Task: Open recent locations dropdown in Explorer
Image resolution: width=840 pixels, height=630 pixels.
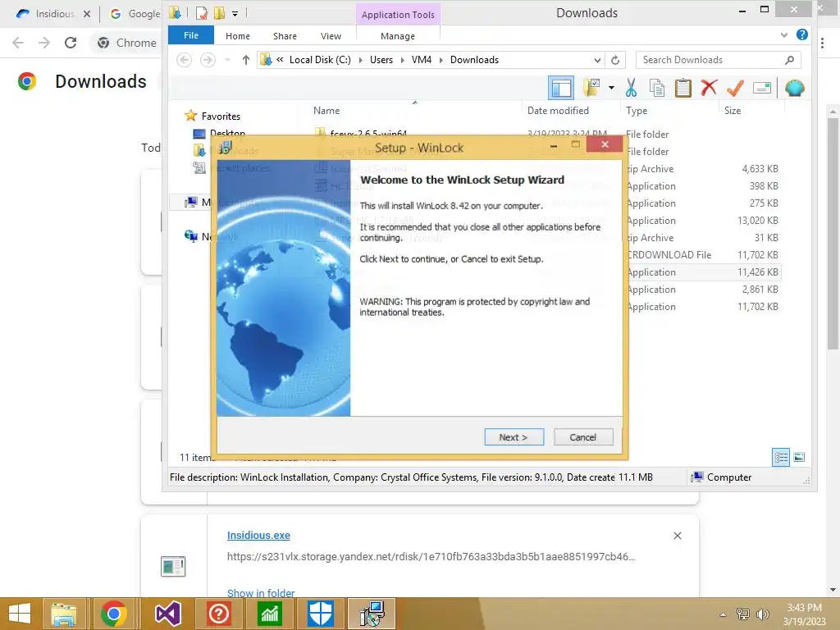Action: coord(228,60)
